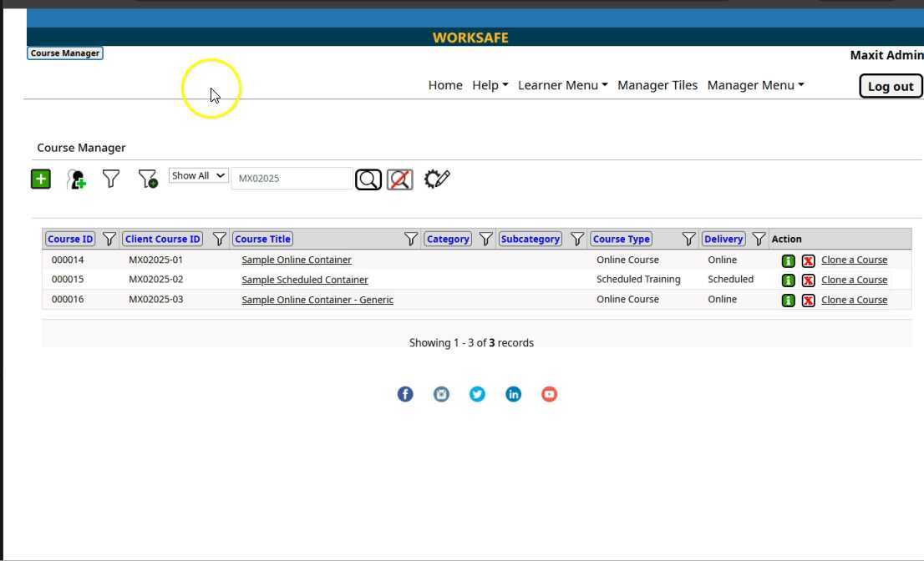Toggle the filter funnel beside Delivery column
The height and width of the screenshot is (561, 924).
point(759,240)
